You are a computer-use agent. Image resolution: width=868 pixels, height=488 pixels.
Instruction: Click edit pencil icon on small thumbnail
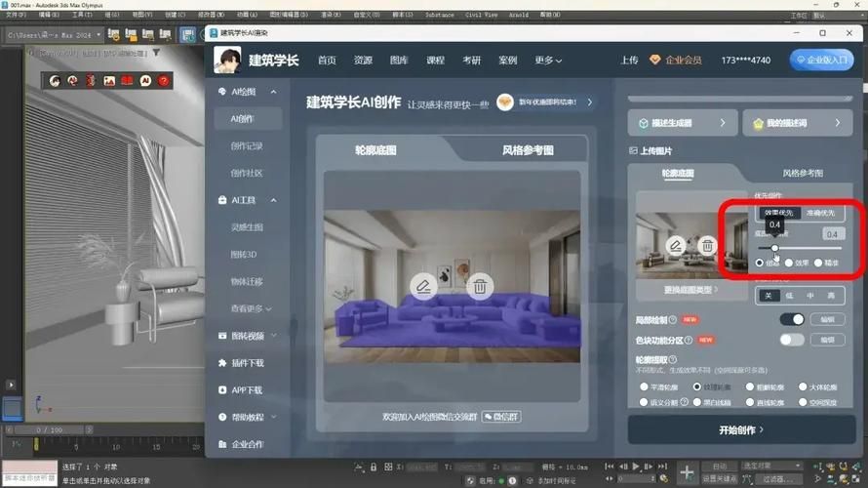675,245
